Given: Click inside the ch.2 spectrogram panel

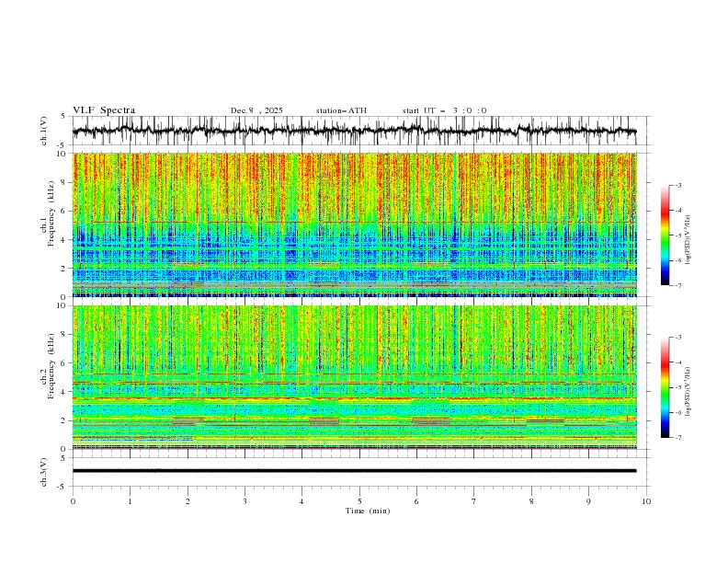Looking at the screenshot, I should (x=354, y=377).
